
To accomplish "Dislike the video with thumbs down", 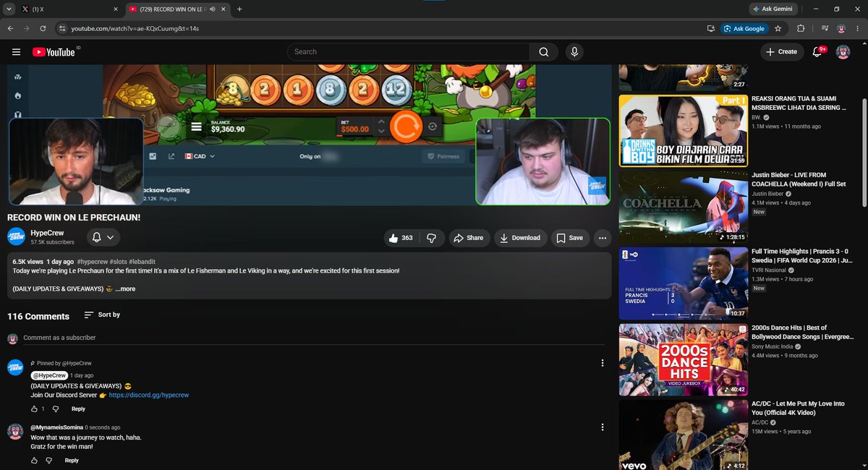I will tap(431, 238).
